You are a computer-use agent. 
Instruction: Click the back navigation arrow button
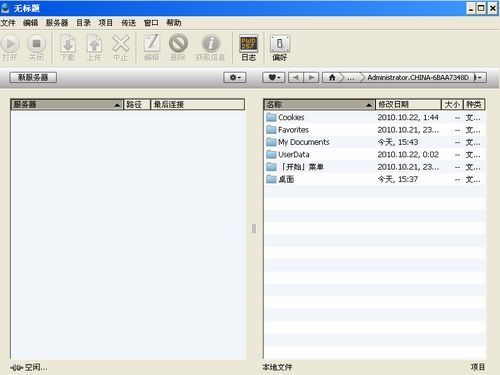[296, 78]
